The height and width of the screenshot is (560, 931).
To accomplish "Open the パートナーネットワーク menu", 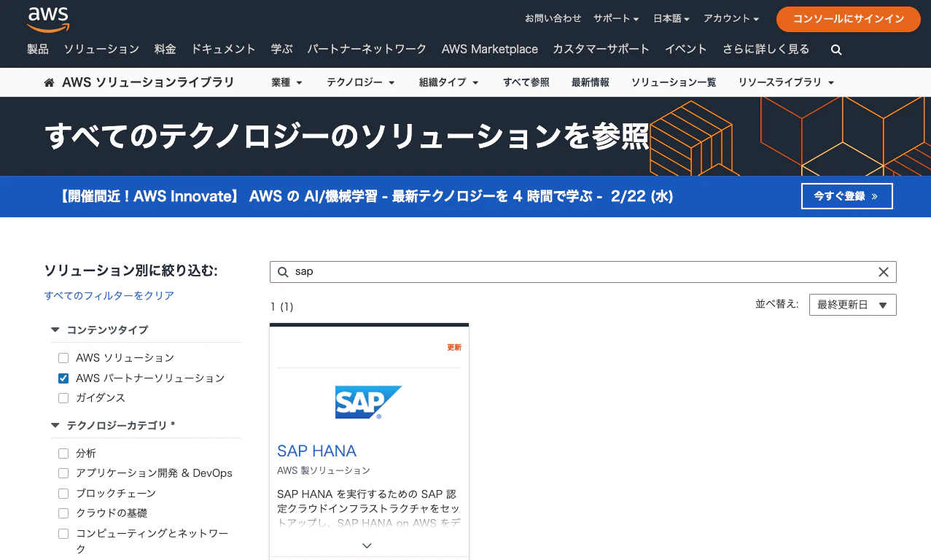I will (x=367, y=50).
